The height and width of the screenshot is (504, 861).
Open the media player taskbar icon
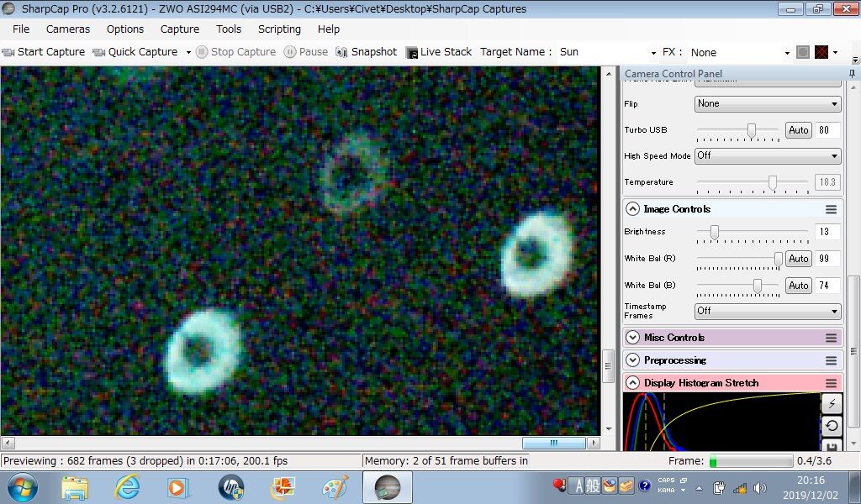coord(178,487)
